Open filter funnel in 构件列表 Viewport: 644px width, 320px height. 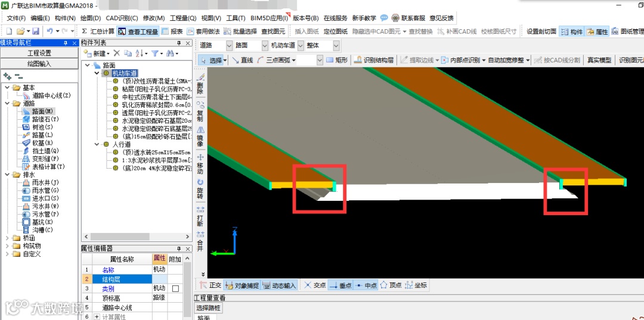pos(155,54)
